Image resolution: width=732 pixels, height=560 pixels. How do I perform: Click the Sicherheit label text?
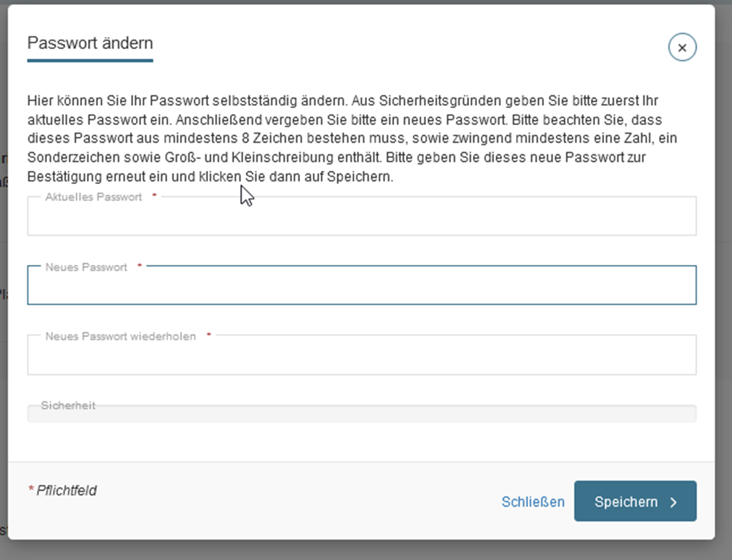68,406
